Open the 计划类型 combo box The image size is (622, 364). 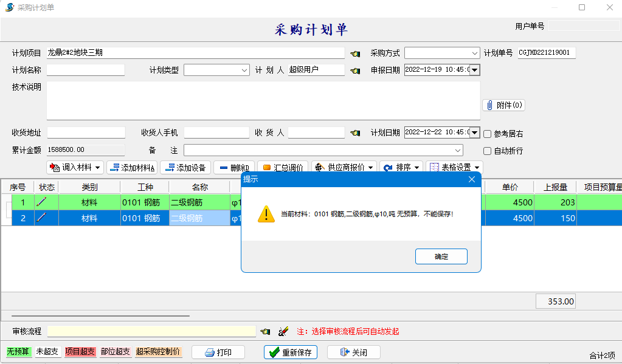244,70
